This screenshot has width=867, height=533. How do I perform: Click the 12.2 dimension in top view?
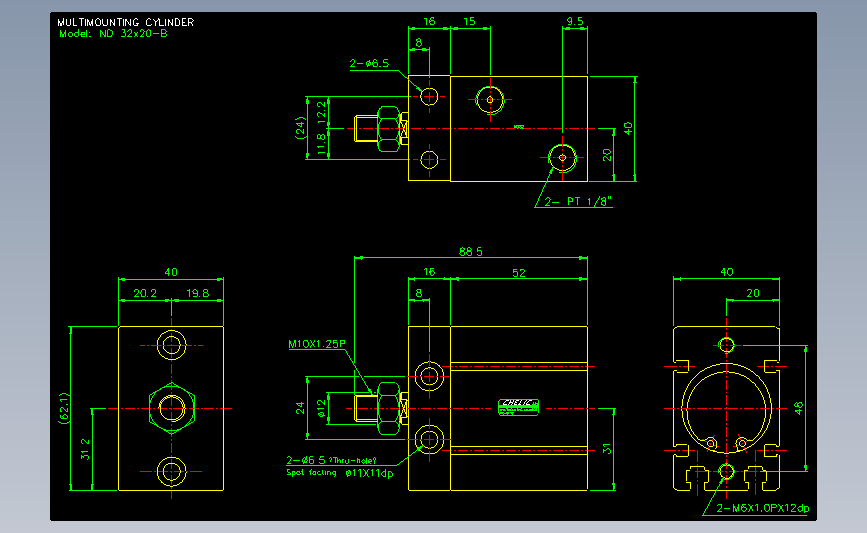pyautogui.click(x=321, y=113)
